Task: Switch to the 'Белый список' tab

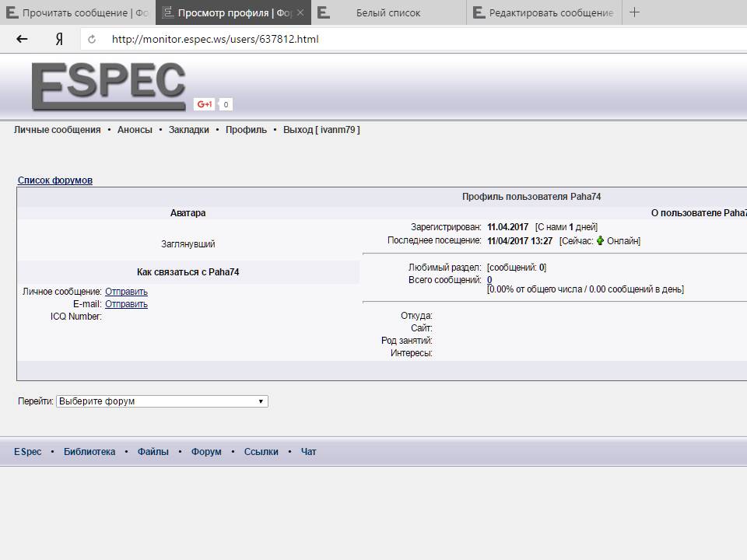Action: [x=388, y=13]
